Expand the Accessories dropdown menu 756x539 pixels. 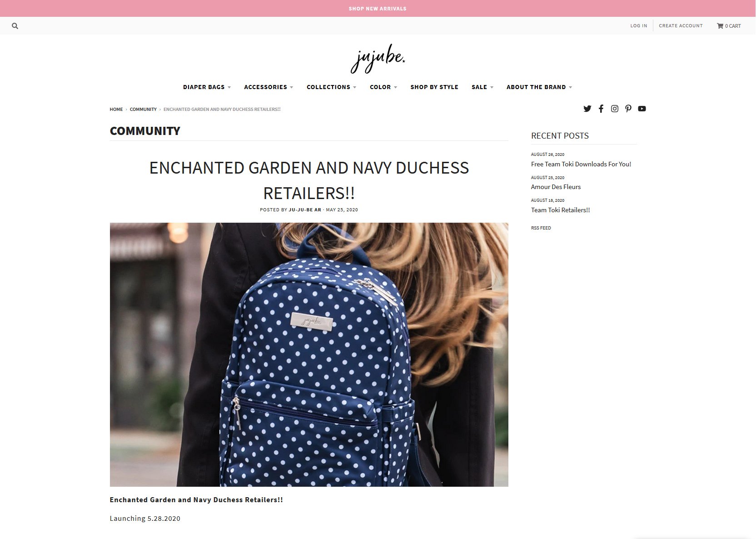269,87
